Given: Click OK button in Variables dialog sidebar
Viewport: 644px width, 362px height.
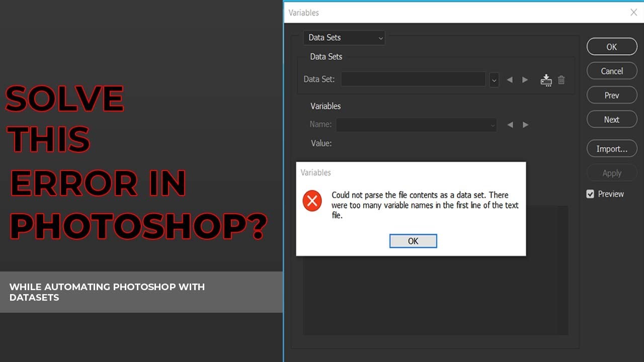Looking at the screenshot, I should pyautogui.click(x=612, y=47).
